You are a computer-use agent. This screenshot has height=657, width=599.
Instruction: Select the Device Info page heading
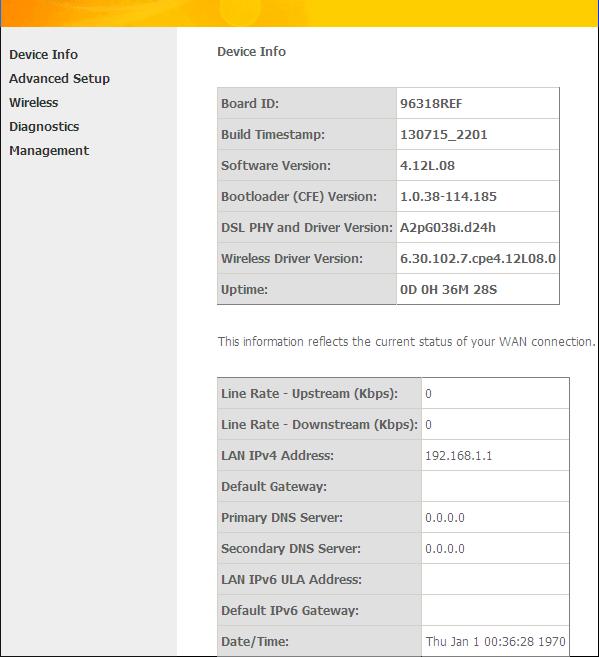251,52
